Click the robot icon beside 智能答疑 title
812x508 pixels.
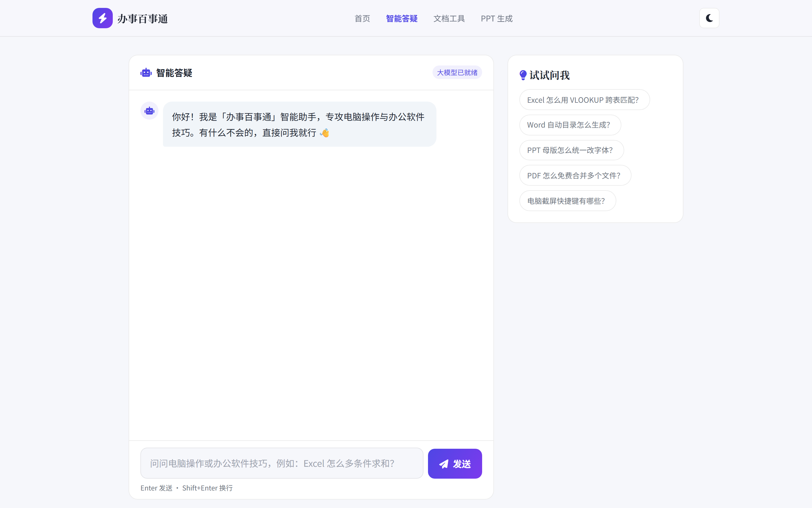point(146,73)
